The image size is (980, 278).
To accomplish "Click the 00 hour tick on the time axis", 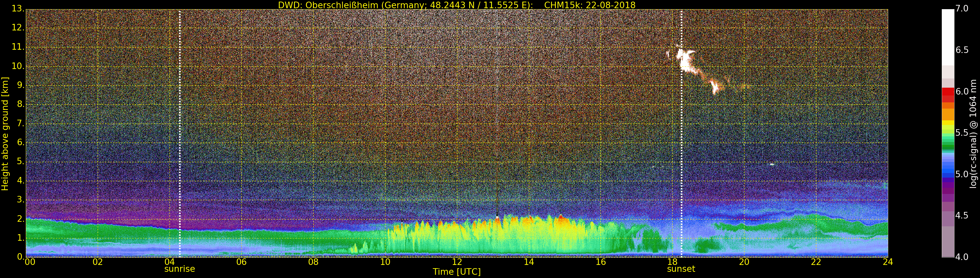I will point(30,262).
